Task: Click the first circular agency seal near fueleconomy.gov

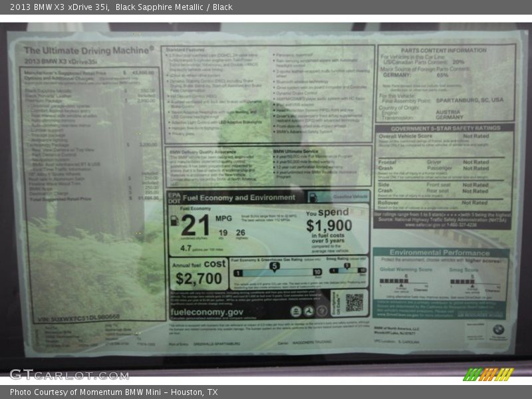Action: [x=296, y=311]
